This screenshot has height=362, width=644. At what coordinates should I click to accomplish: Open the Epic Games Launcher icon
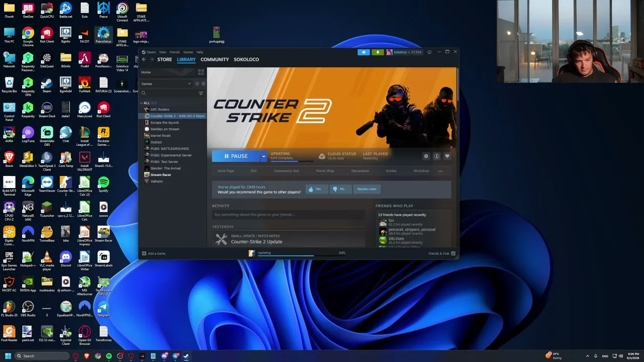tap(9, 261)
